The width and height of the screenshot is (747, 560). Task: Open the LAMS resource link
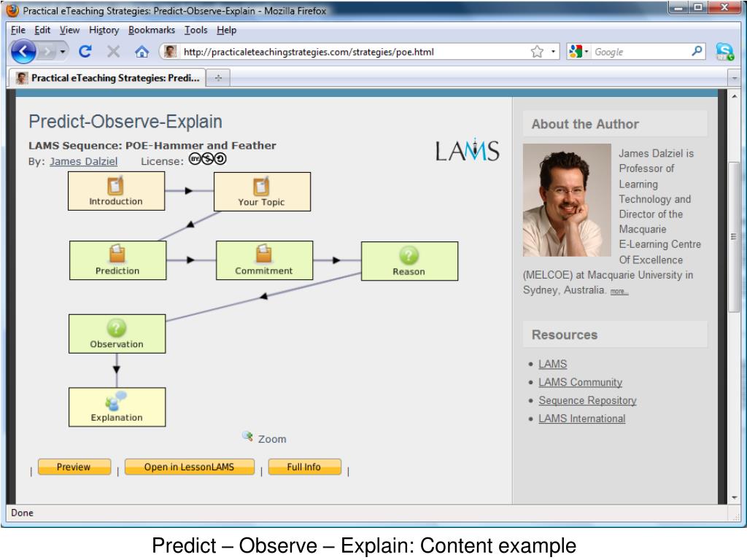[x=553, y=364]
